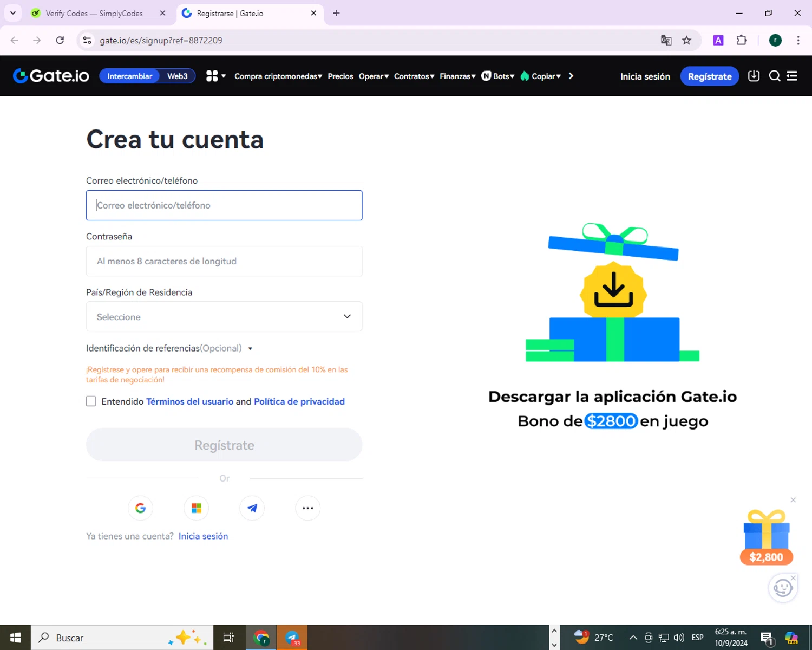Open the support chat face icon
812x650 pixels.
point(782,588)
